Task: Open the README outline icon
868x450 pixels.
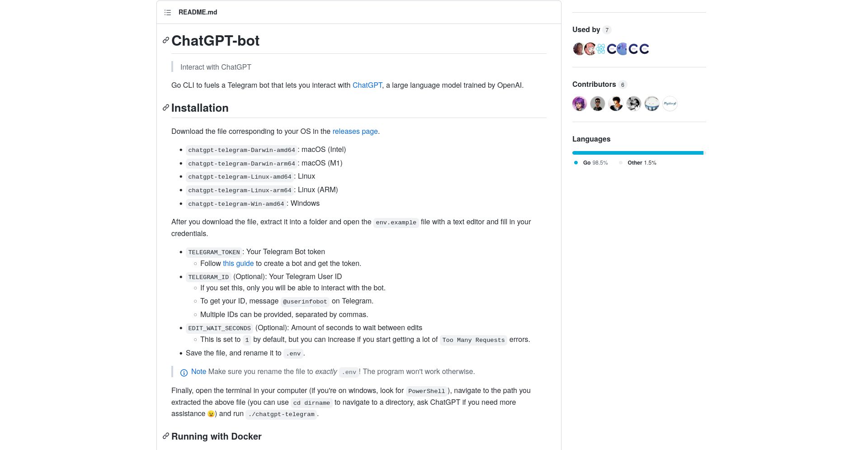Action: 168,13
